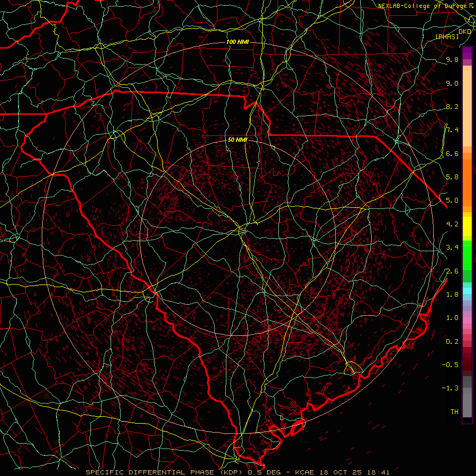The image size is (476, 476).
Task: Click the -0.5 scale value
Action: pos(451,365)
